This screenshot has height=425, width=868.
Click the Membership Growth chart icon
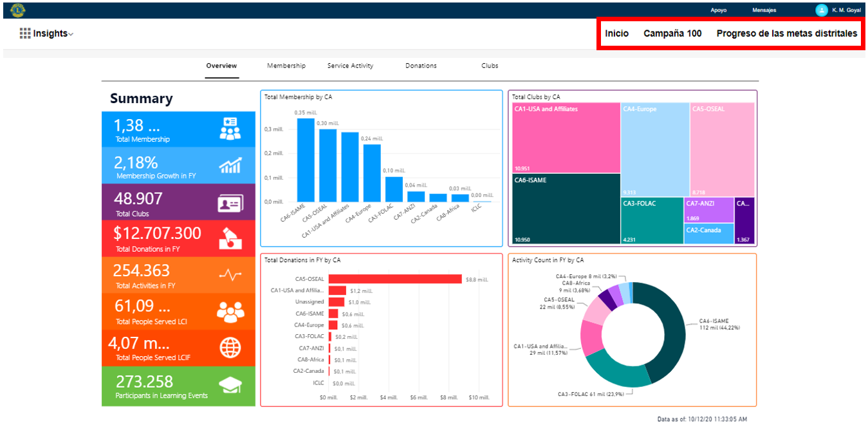pyautogui.click(x=230, y=165)
